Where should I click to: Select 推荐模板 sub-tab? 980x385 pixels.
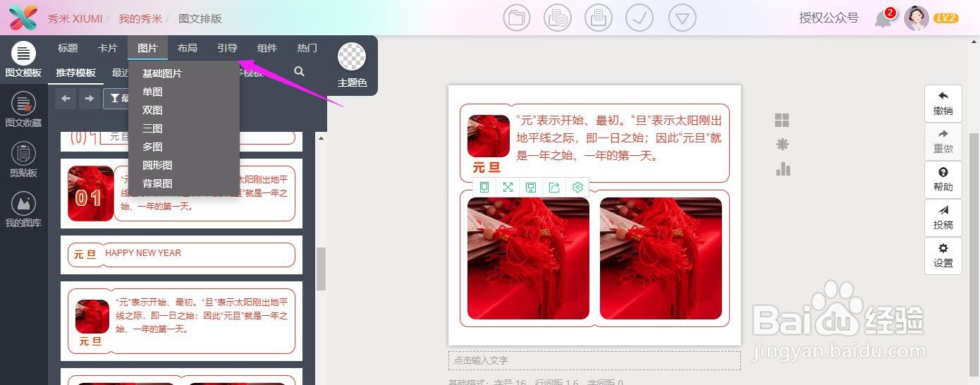pos(75,73)
